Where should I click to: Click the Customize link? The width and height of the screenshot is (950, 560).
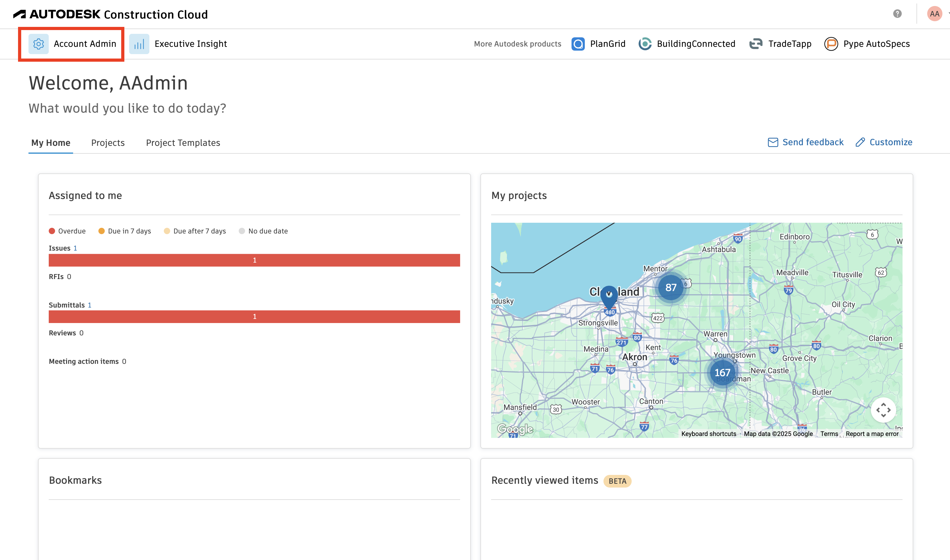(891, 142)
